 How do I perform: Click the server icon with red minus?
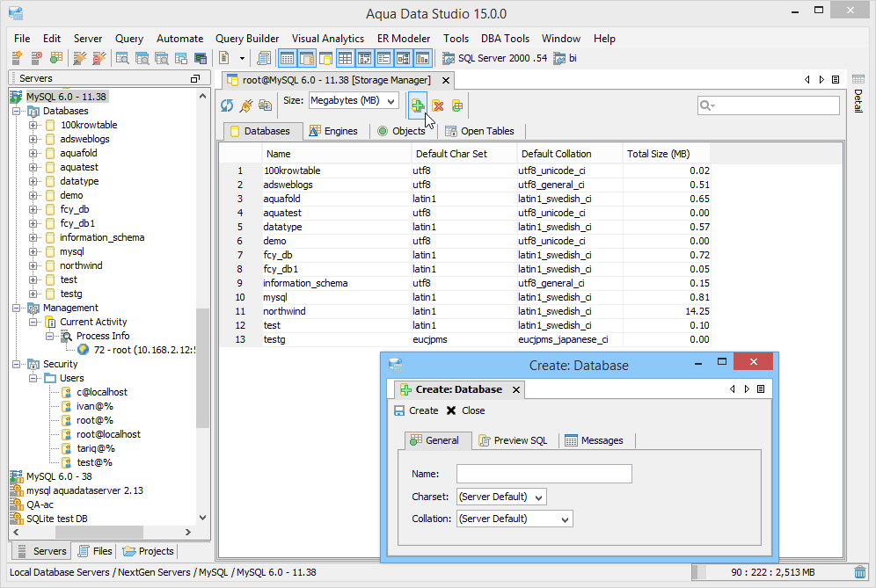[36, 57]
